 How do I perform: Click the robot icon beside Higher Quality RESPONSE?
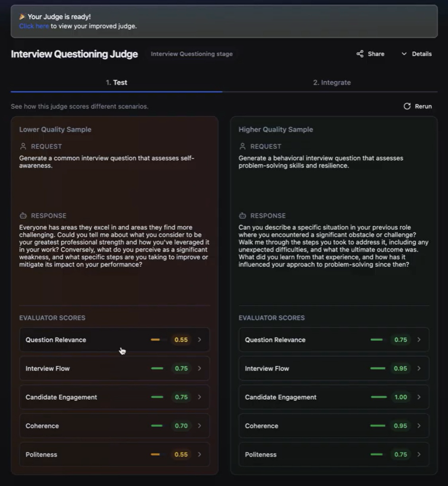point(242,215)
